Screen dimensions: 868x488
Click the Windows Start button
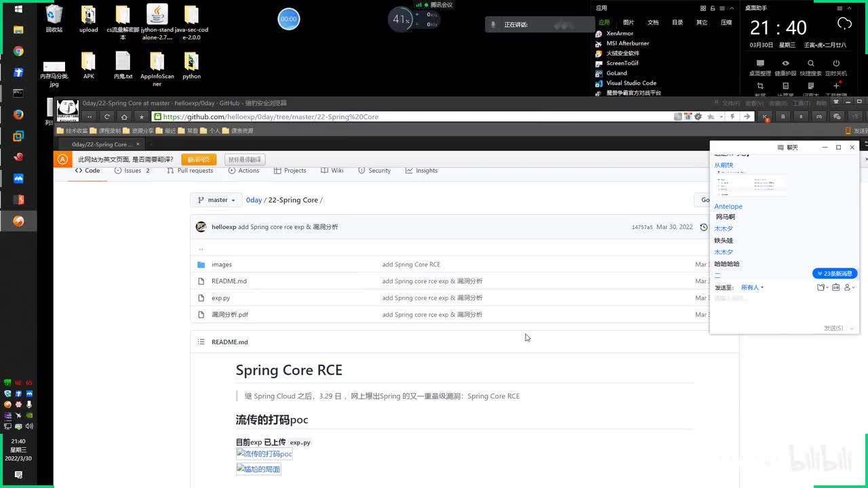[x=18, y=9]
